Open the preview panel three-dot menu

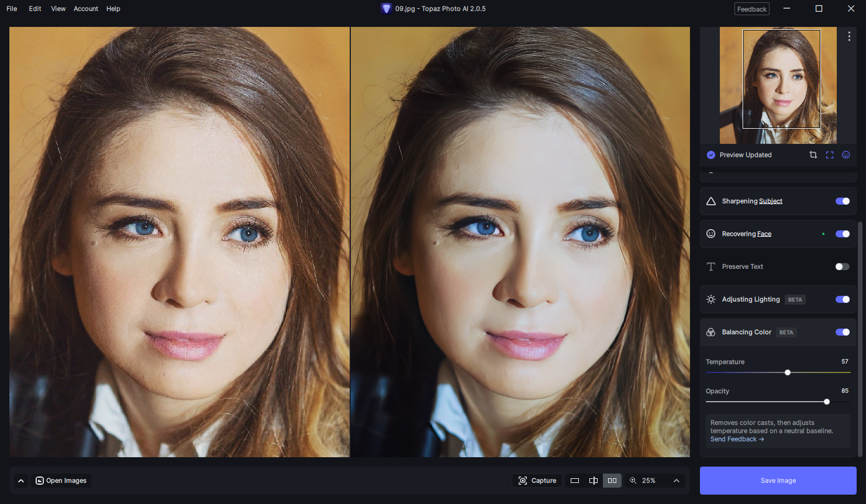pos(849,36)
